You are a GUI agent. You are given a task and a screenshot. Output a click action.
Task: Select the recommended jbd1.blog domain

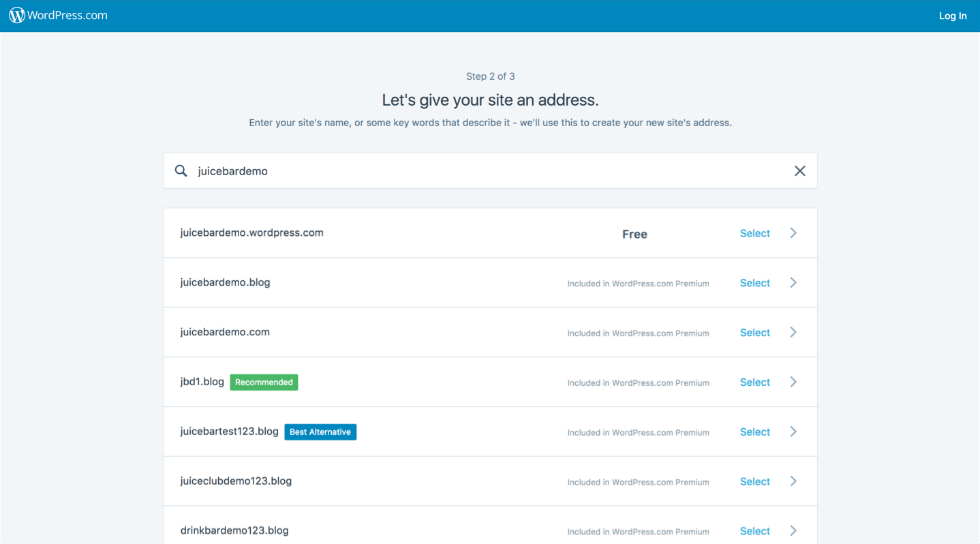[754, 382]
